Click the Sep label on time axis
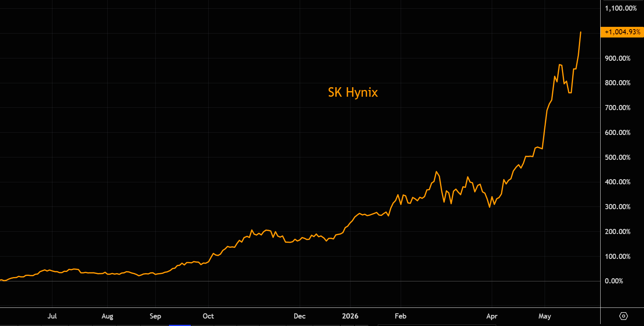Image resolution: width=644 pixels, height=326 pixels. (155, 316)
